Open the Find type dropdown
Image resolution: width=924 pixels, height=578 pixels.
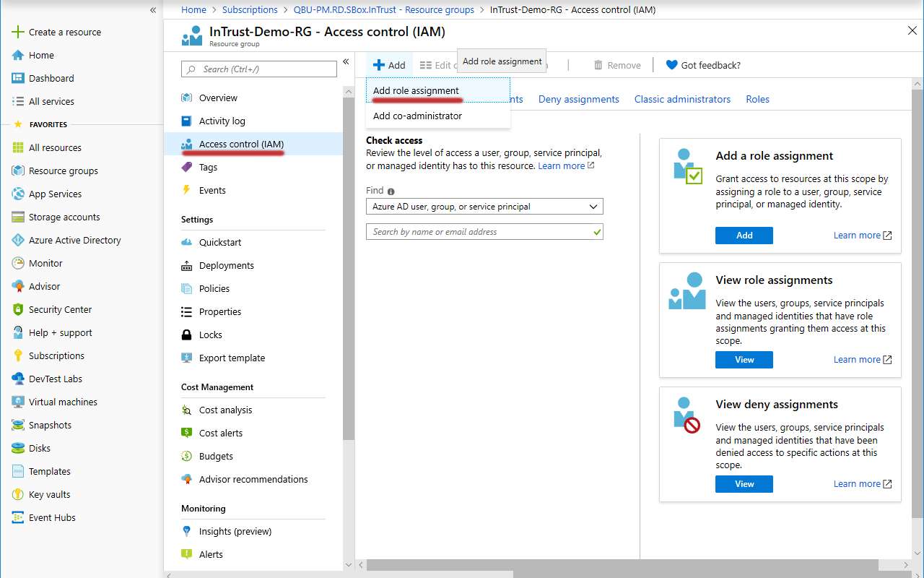[x=484, y=207]
